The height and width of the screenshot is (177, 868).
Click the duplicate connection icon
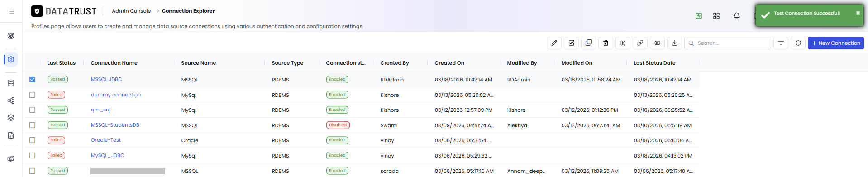(x=588, y=43)
